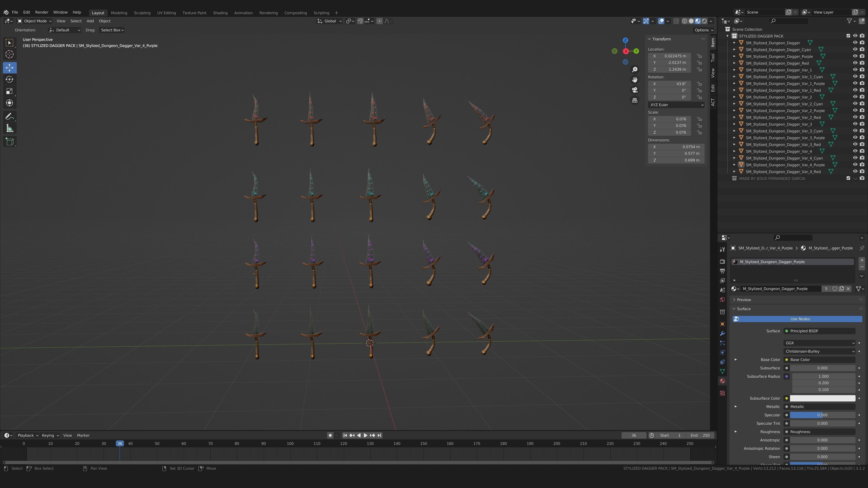868x488 pixels.
Task: Open the XYZ Euler rotation mode dropdown
Action: click(x=676, y=105)
